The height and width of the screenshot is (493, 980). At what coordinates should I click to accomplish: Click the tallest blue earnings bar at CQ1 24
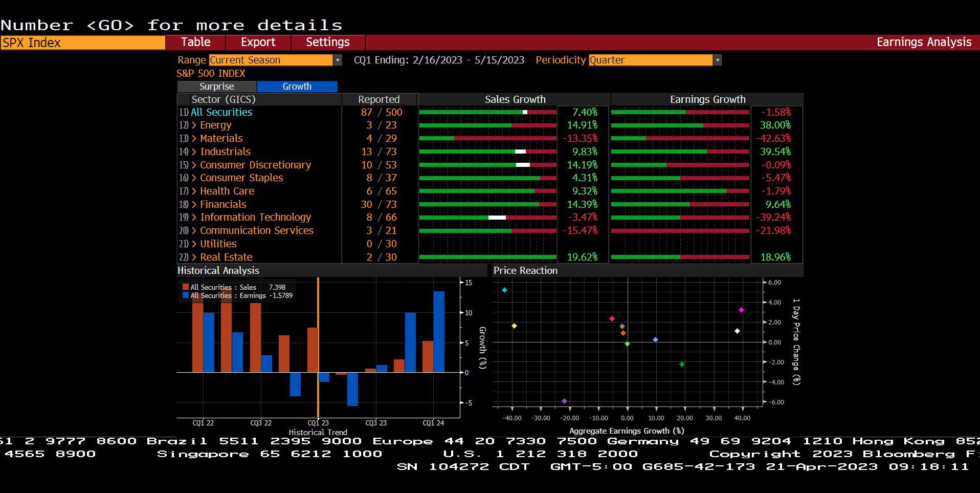(x=439, y=332)
